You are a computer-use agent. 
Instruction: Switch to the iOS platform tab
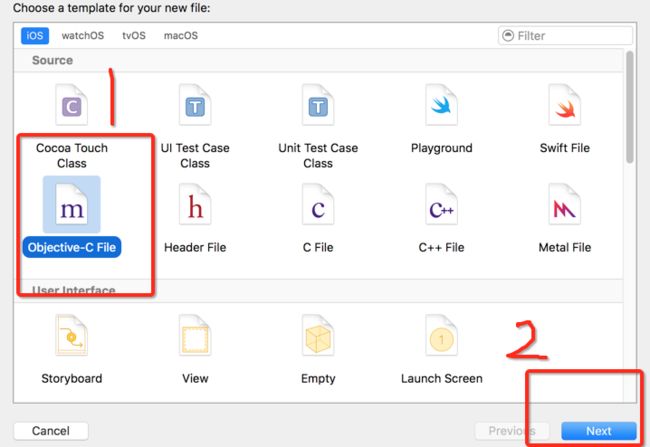[x=35, y=36]
